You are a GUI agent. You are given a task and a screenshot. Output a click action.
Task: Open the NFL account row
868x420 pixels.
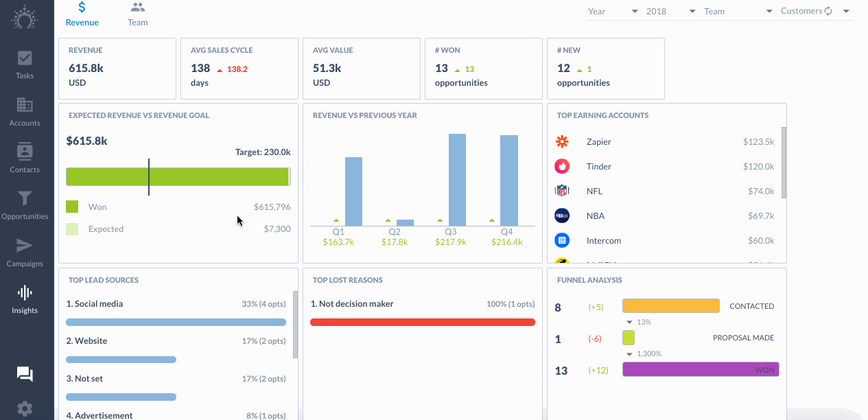(x=664, y=191)
